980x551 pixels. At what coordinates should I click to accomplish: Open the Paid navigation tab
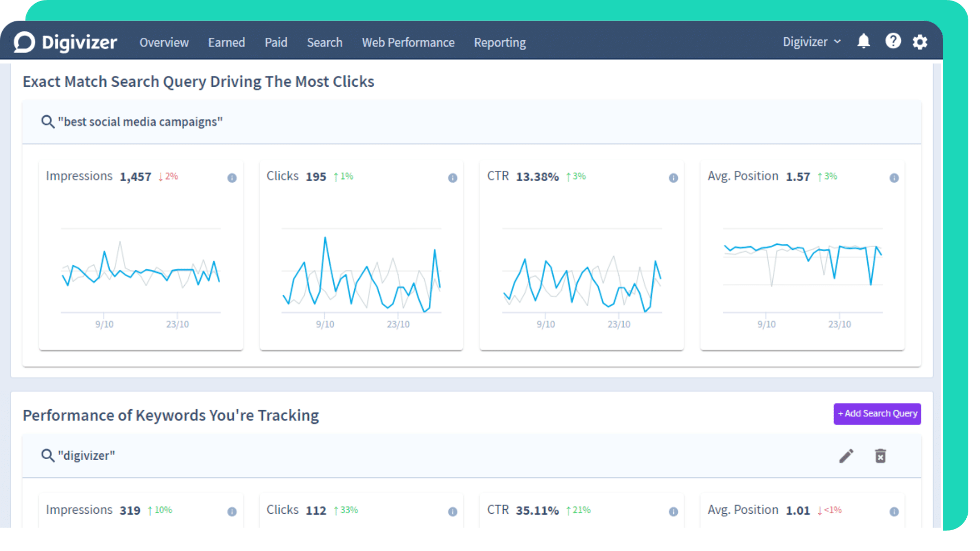tap(276, 42)
